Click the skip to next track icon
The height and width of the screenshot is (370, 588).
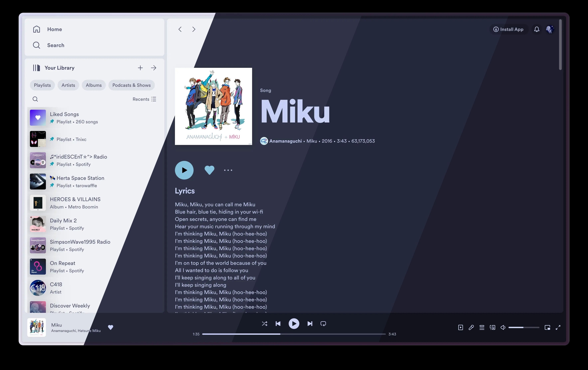point(310,323)
